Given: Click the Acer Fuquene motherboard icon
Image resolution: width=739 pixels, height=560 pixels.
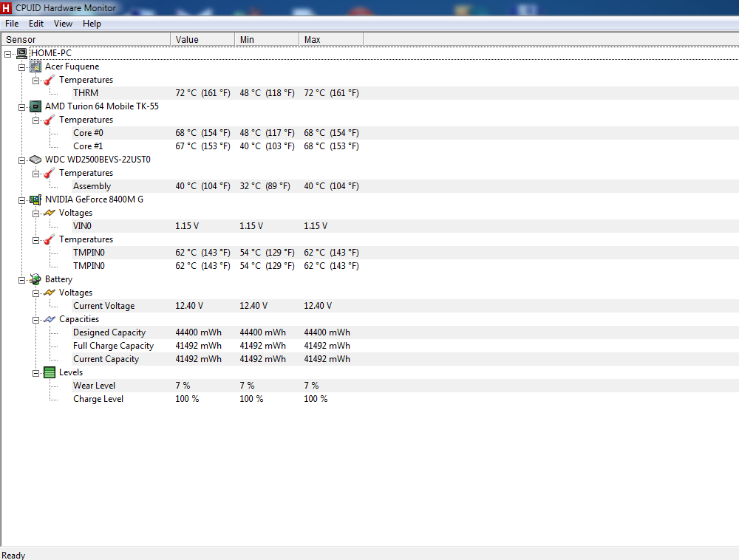Looking at the screenshot, I should 35,66.
